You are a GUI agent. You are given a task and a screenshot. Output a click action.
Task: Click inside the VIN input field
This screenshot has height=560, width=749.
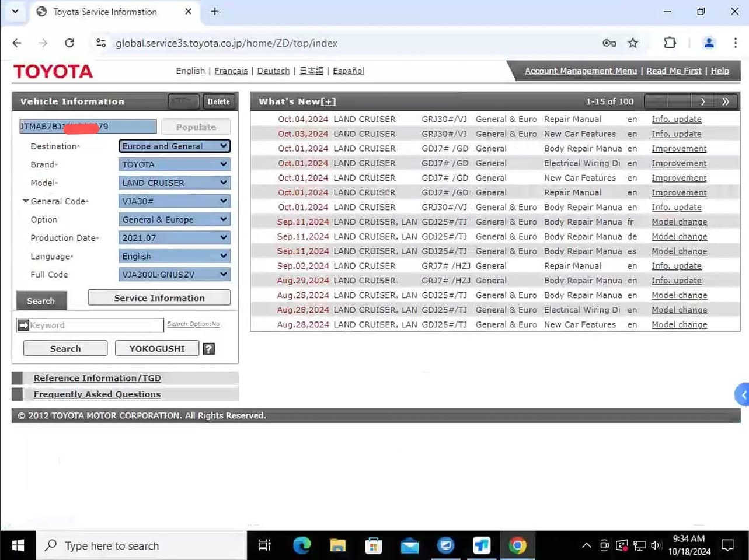click(x=88, y=126)
